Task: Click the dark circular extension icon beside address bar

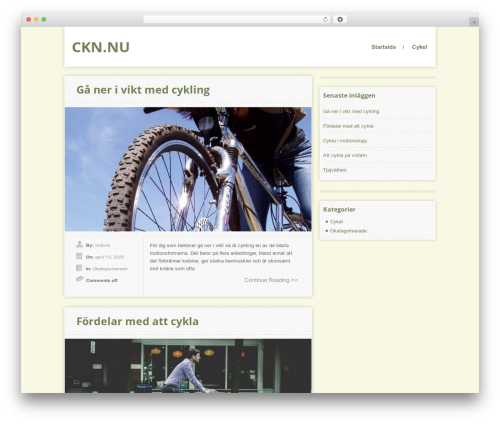Action: click(x=340, y=20)
